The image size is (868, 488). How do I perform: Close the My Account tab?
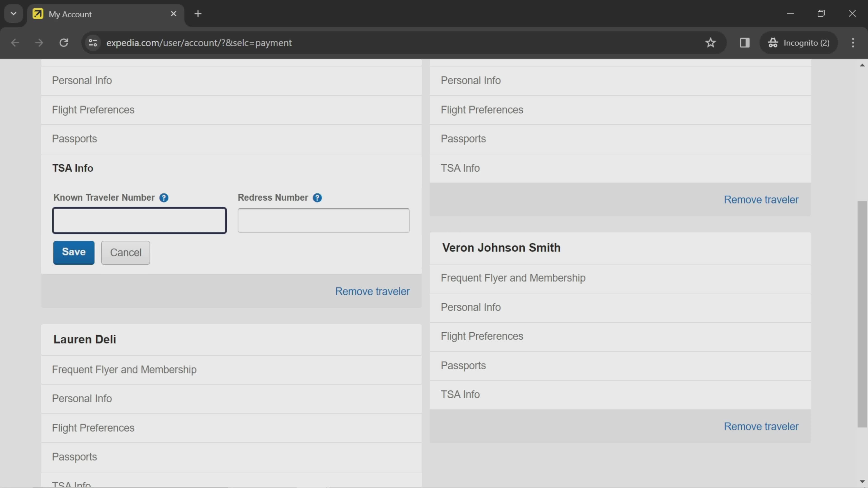tap(174, 14)
